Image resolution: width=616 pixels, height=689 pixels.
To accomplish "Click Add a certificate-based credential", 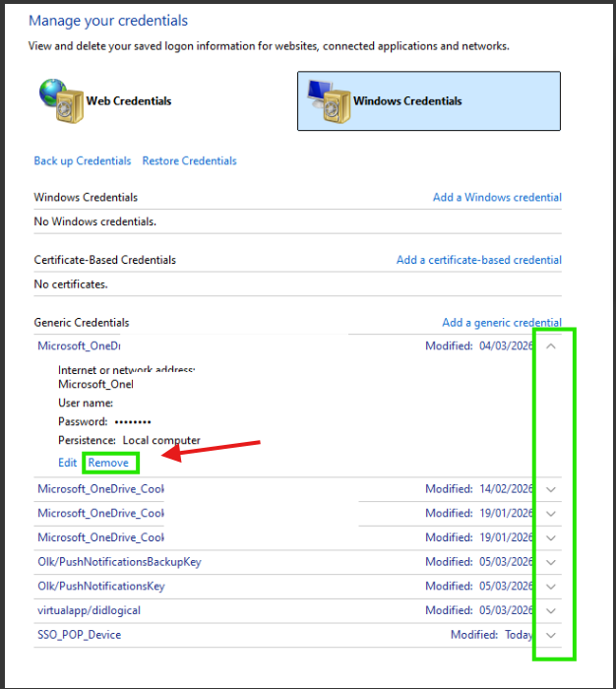I will (479, 260).
